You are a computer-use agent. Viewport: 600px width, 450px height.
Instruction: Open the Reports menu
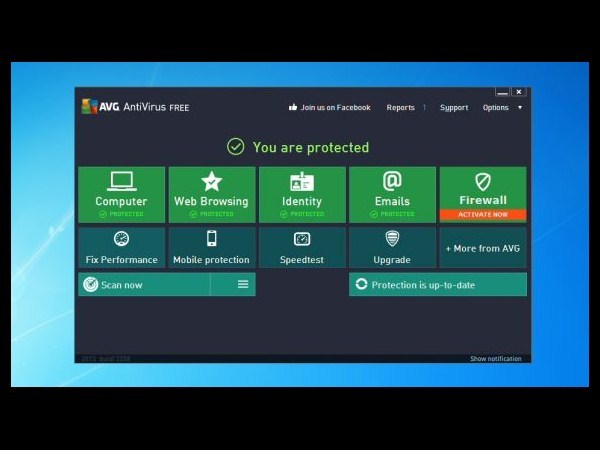coord(401,108)
